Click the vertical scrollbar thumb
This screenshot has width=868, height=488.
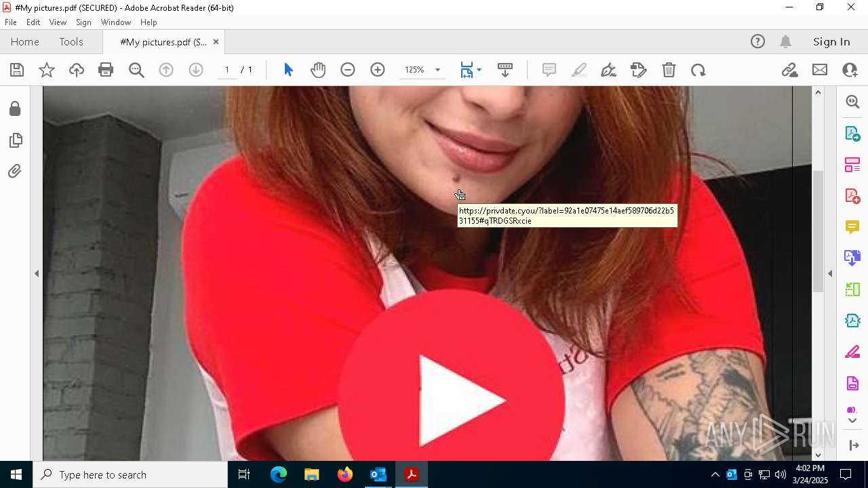[x=818, y=231]
